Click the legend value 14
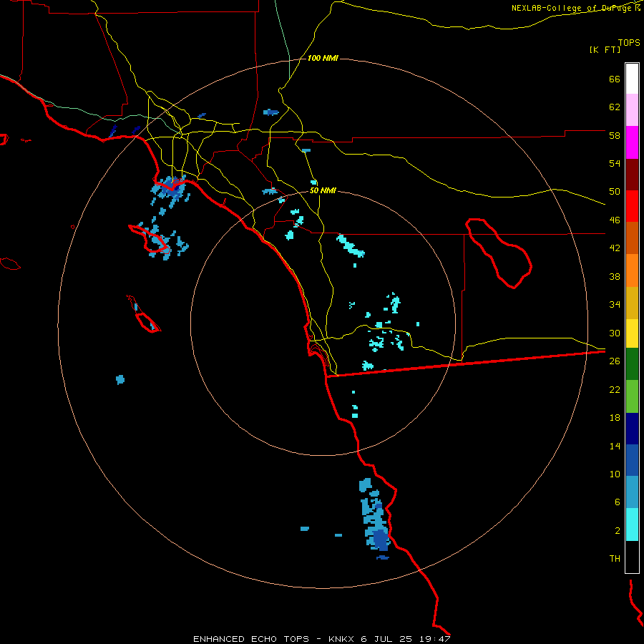The height and width of the screenshot is (644, 644). pyautogui.click(x=615, y=446)
